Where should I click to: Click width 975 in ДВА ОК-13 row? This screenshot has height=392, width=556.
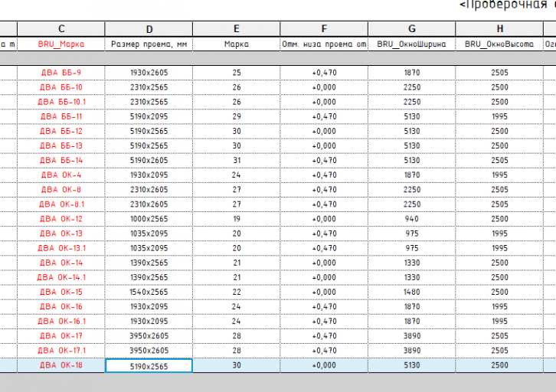(x=412, y=234)
